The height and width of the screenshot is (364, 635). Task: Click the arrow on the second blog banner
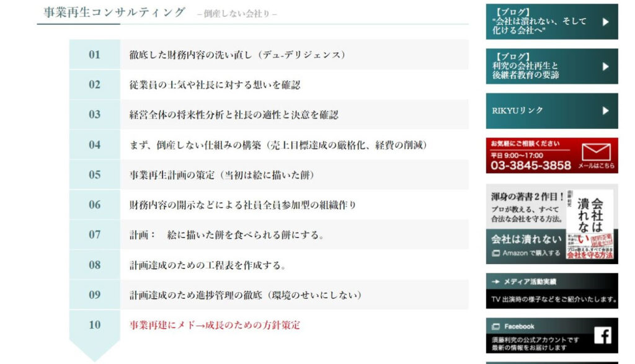pos(605,66)
